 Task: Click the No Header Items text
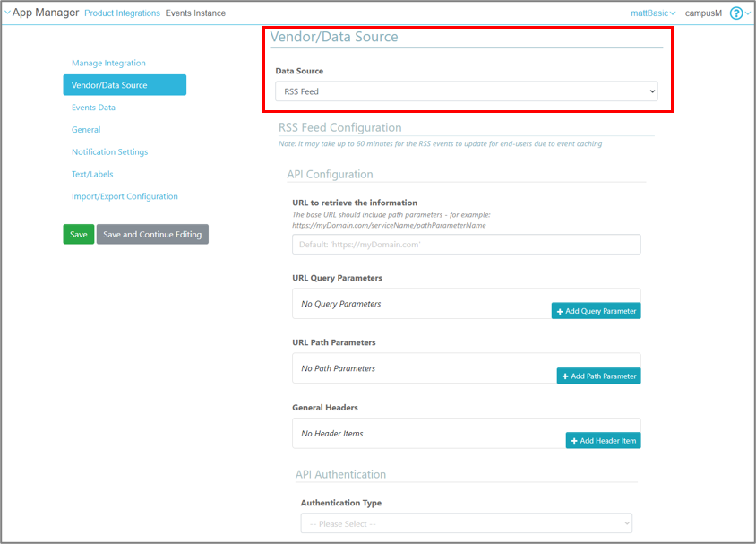click(331, 434)
